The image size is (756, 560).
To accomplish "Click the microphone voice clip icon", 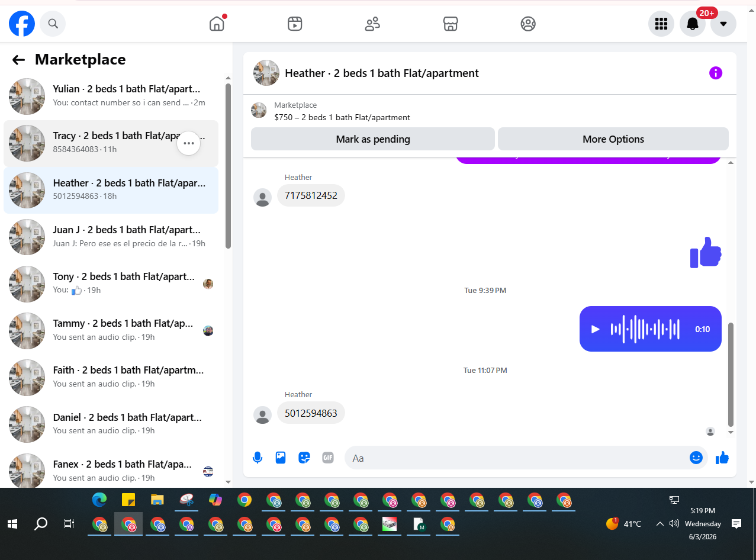I will [258, 458].
